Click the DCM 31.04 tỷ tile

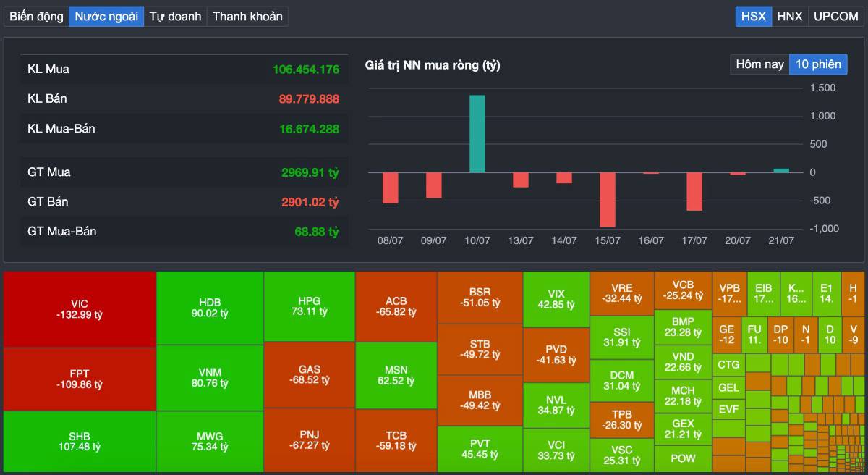click(621, 380)
